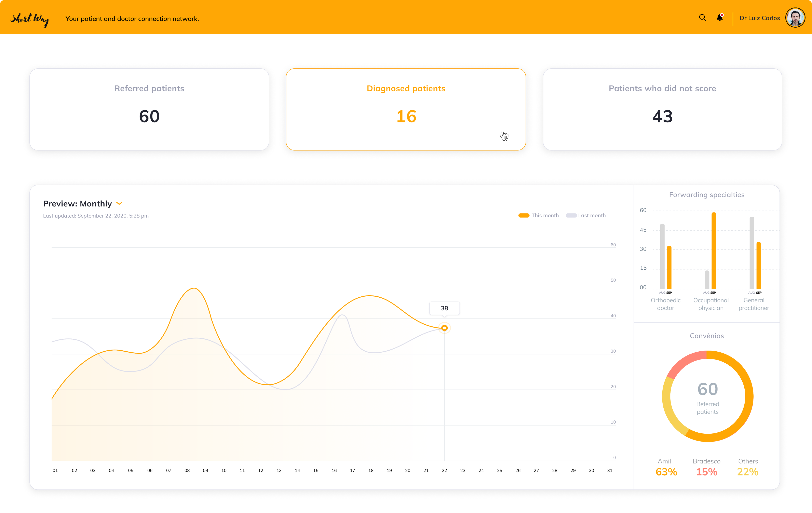The width and height of the screenshot is (812, 513).
Task: Expand the Preview: Monthly chevron
Action: tap(119, 203)
